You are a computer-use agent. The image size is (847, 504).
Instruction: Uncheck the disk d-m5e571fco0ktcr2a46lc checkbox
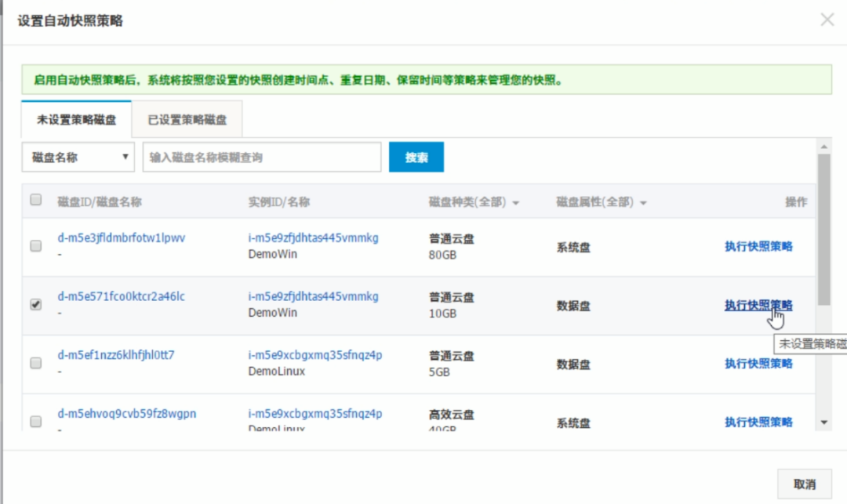click(x=35, y=305)
